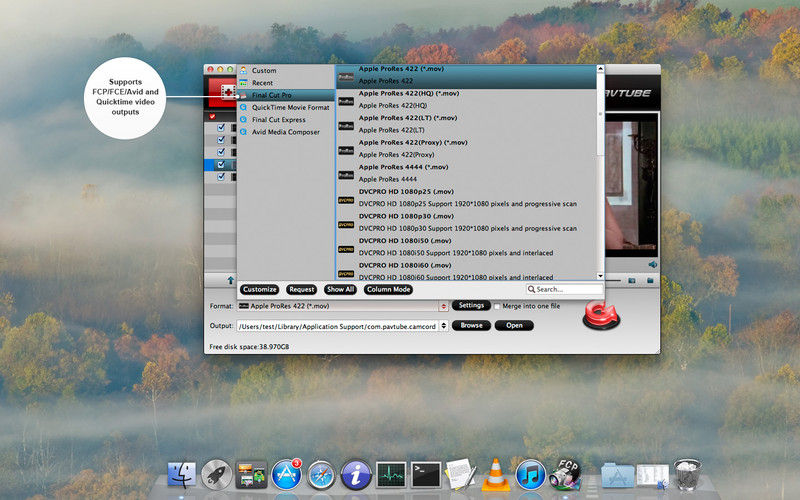The height and width of the screenshot is (500, 800).
Task: Click the red Add Video film icon
Action: point(227,92)
